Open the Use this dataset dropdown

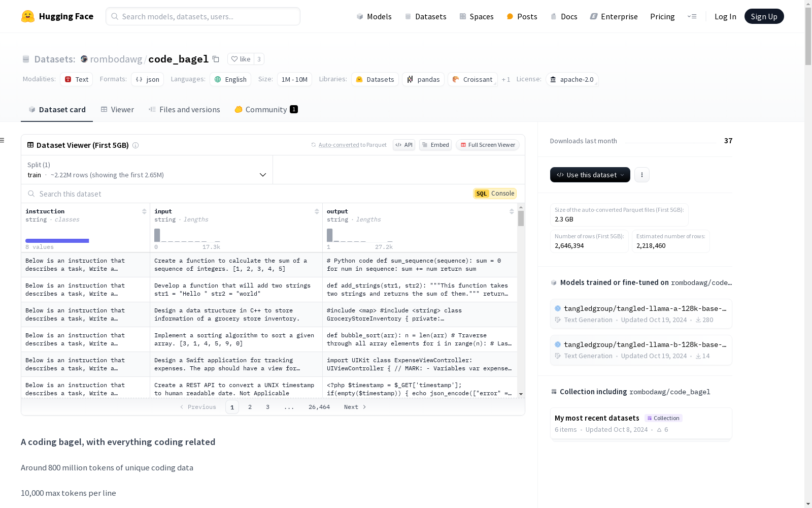point(590,175)
